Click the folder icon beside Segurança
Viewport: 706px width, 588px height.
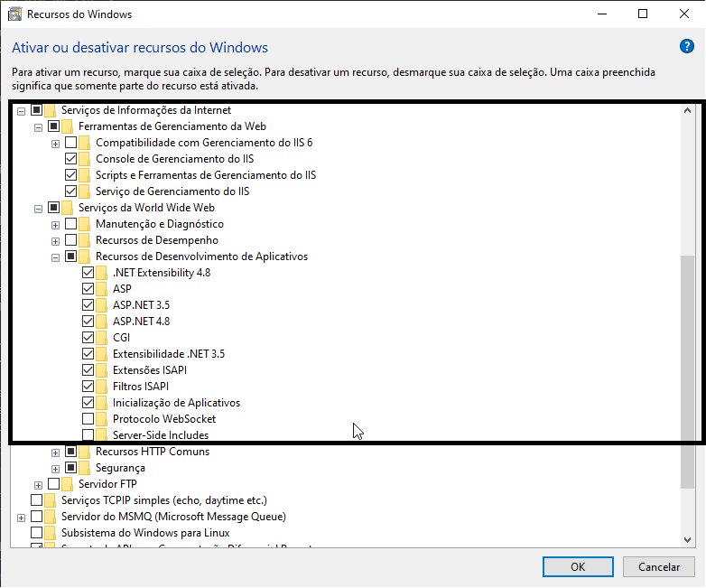[x=85, y=468]
